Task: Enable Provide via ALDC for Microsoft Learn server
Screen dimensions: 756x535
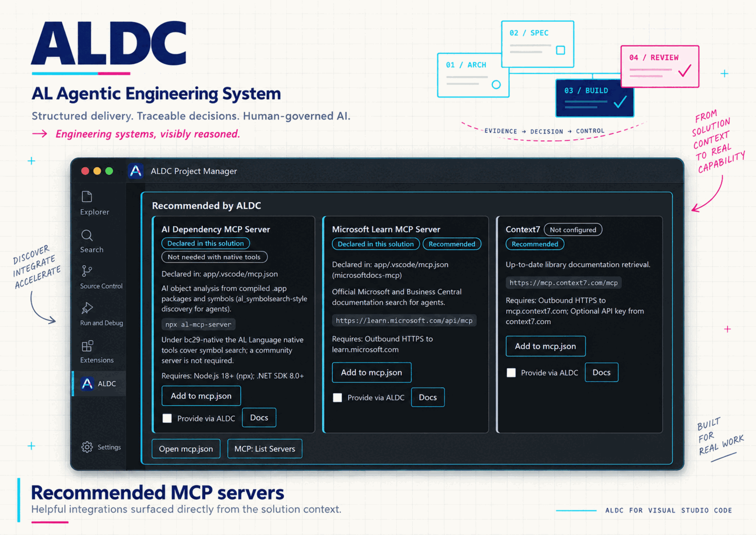Action: click(337, 397)
